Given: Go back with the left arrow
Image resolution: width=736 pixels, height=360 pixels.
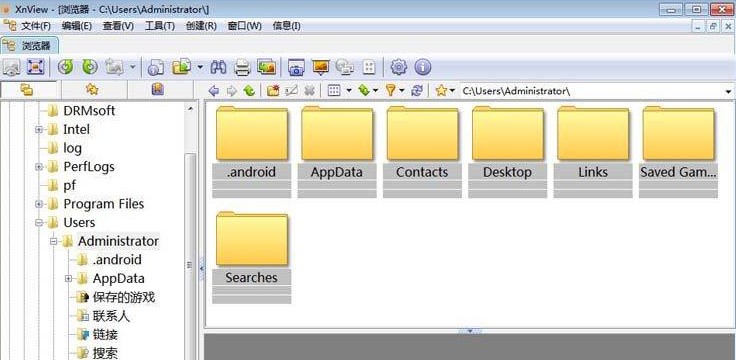Looking at the screenshot, I should point(214,91).
